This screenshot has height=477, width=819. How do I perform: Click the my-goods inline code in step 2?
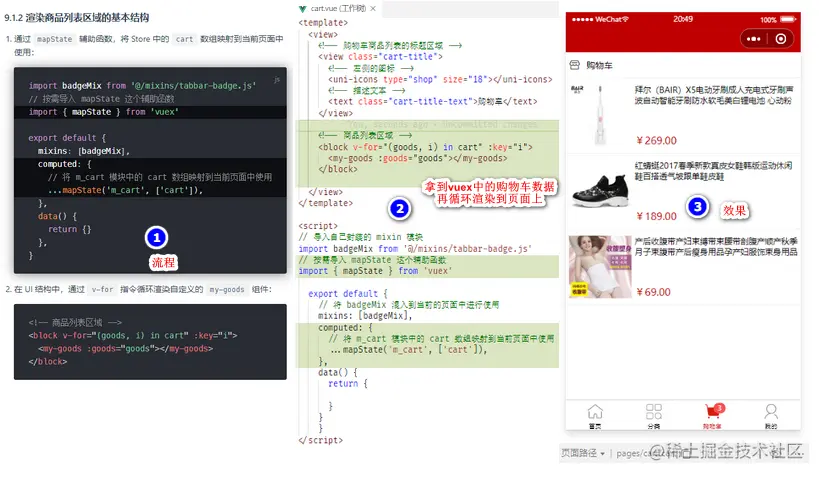click(x=227, y=289)
